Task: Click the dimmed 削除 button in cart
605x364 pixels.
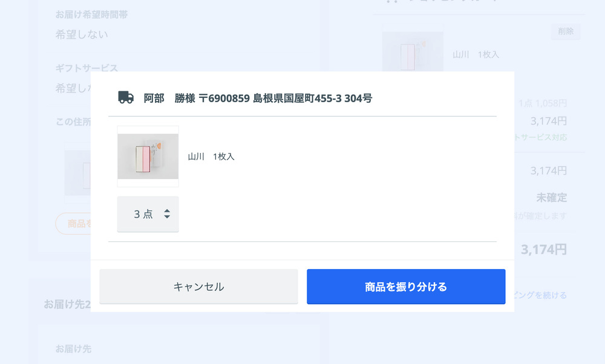Action: pos(566,31)
